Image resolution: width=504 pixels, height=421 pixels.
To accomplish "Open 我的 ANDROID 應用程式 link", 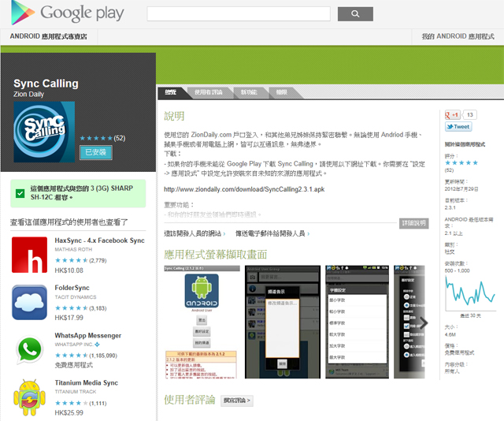I will [x=458, y=36].
